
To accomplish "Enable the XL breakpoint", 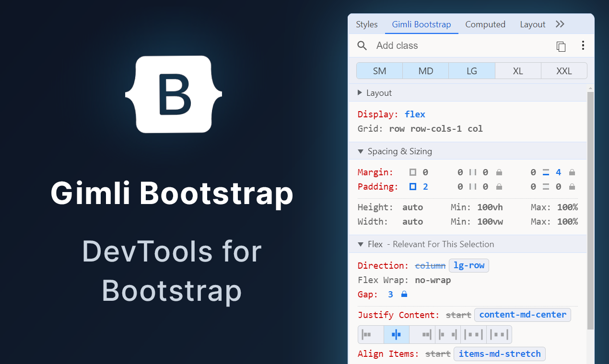I will (518, 71).
